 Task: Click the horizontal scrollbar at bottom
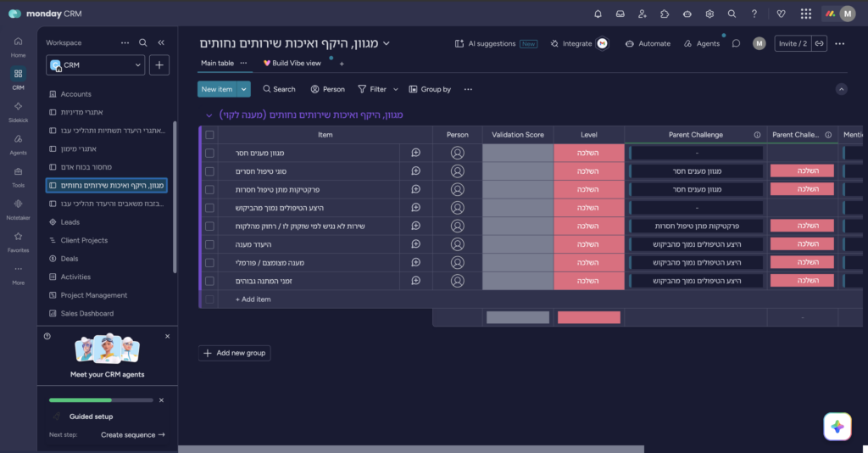(411, 449)
